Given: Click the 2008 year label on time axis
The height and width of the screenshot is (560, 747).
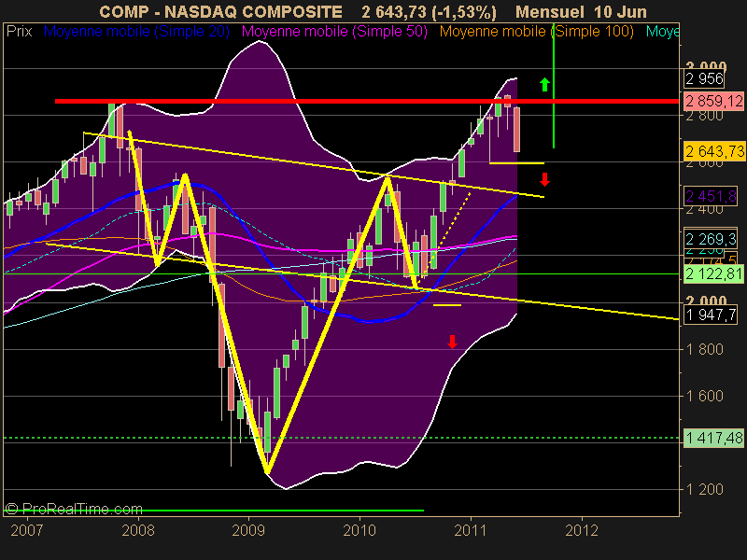Looking at the screenshot, I should (x=138, y=530).
